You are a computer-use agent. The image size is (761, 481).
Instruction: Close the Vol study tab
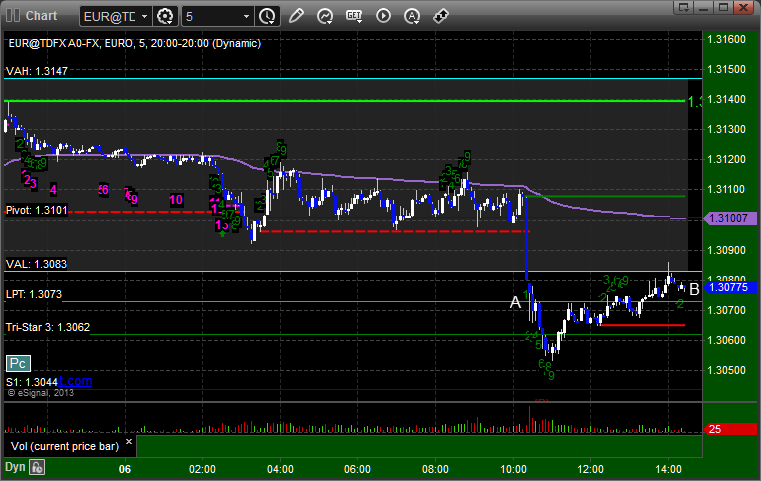[x=129, y=442]
